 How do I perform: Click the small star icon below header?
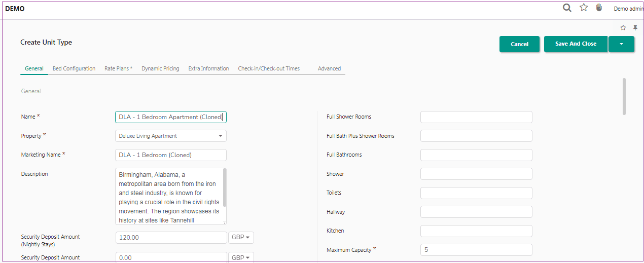click(623, 28)
